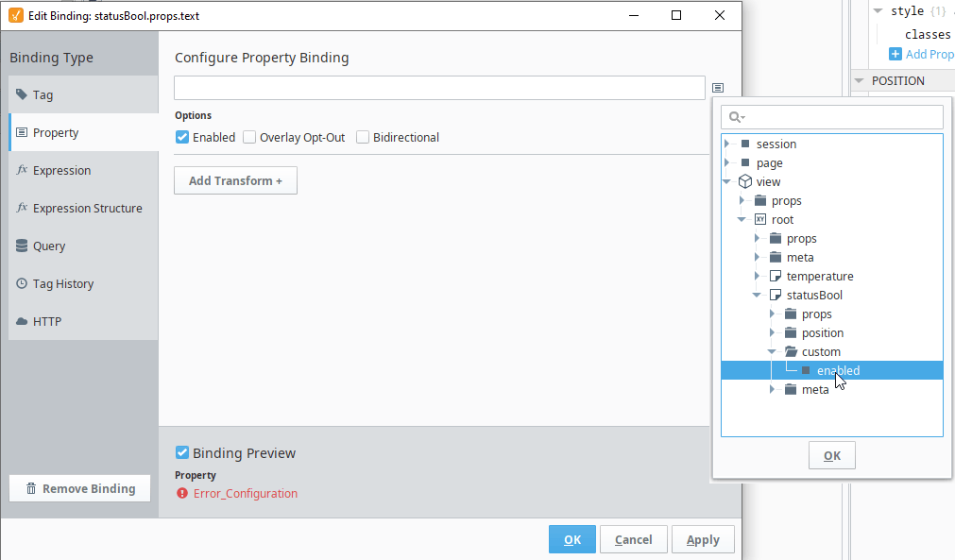Click the property path input field

point(439,88)
